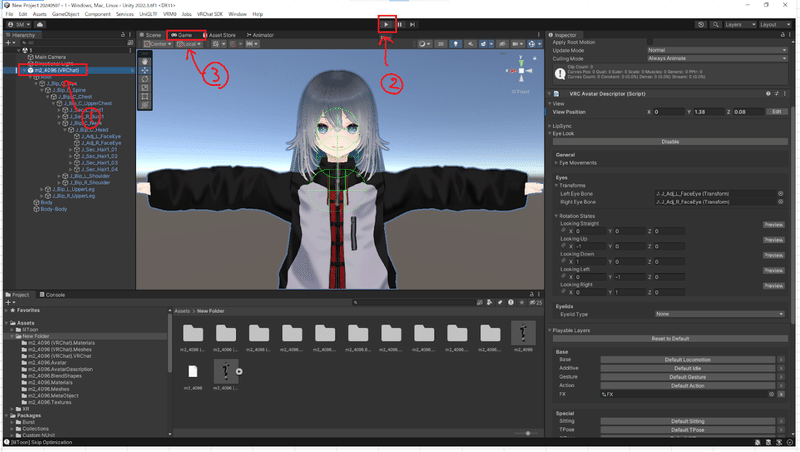Select the Rect tool in scene toolbar

click(145, 96)
